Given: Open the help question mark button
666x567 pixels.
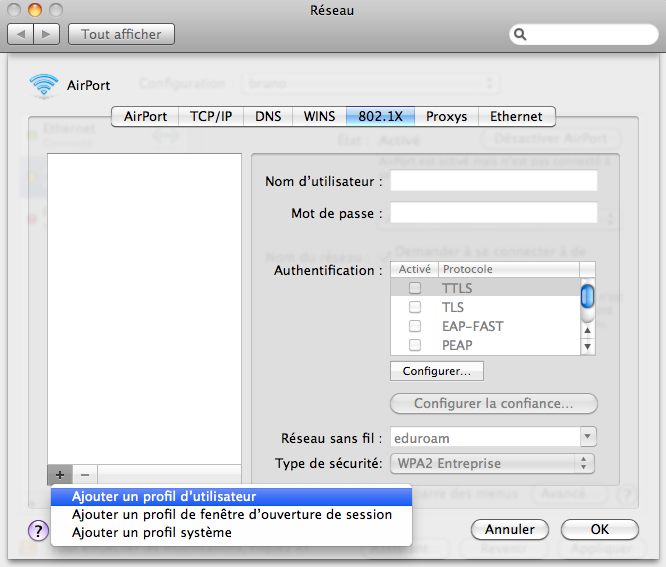Looking at the screenshot, I should coord(38,531).
